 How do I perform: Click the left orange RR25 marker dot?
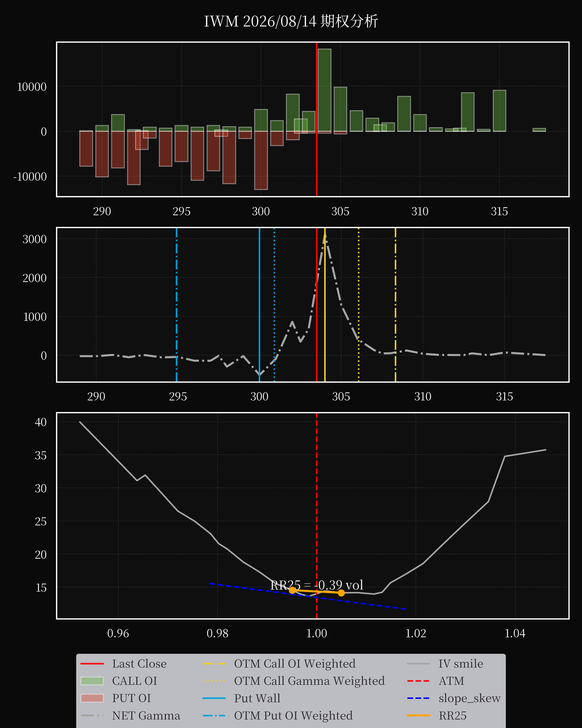(x=292, y=590)
